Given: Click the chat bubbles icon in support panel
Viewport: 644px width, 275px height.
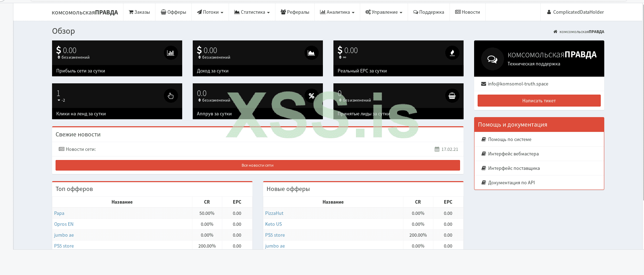Looking at the screenshot, I should [492, 59].
